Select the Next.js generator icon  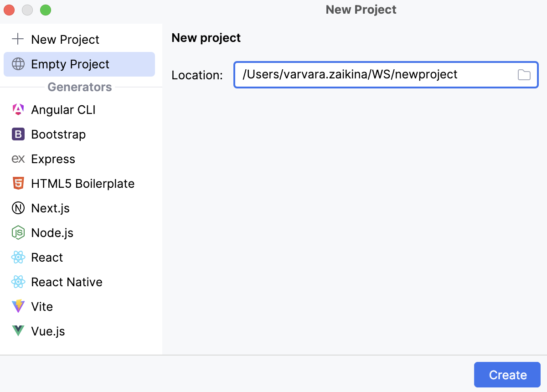coord(18,208)
